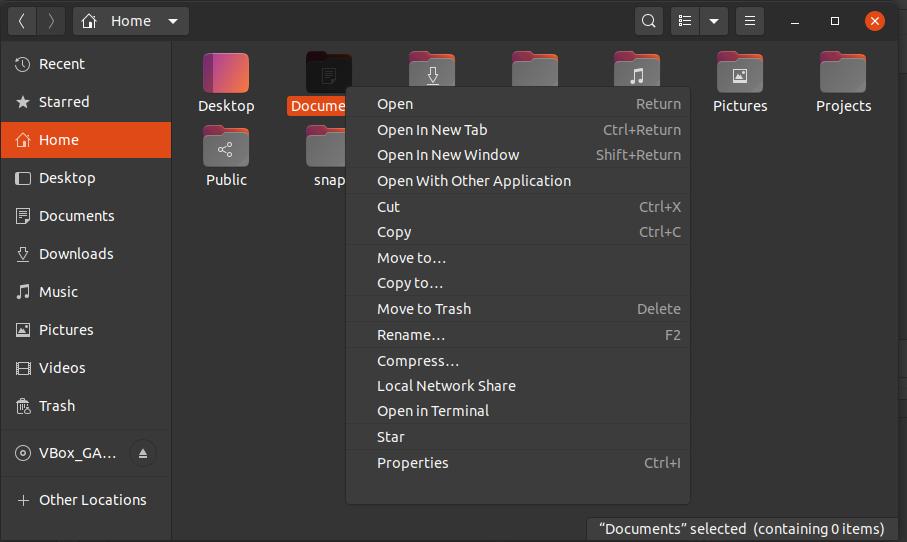Choose Open With Other Application
Screen dimensions: 907x542
(x=518, y=181)
